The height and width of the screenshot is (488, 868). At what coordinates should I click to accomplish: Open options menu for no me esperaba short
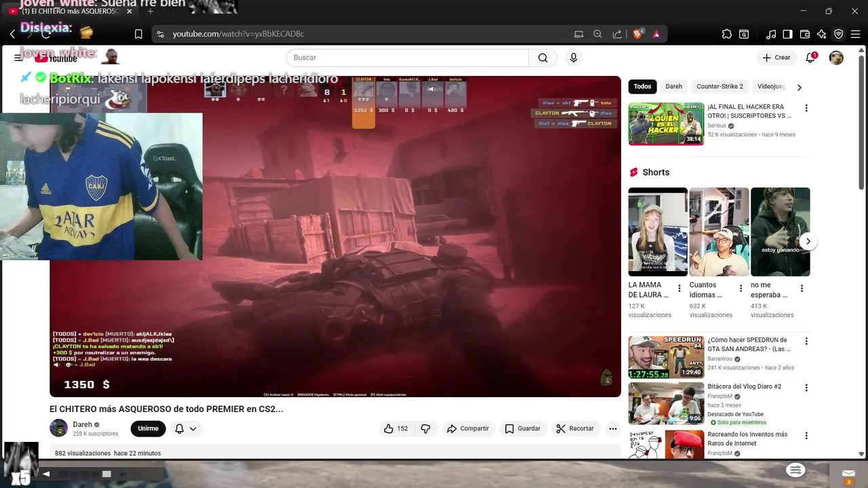(802, 289)
